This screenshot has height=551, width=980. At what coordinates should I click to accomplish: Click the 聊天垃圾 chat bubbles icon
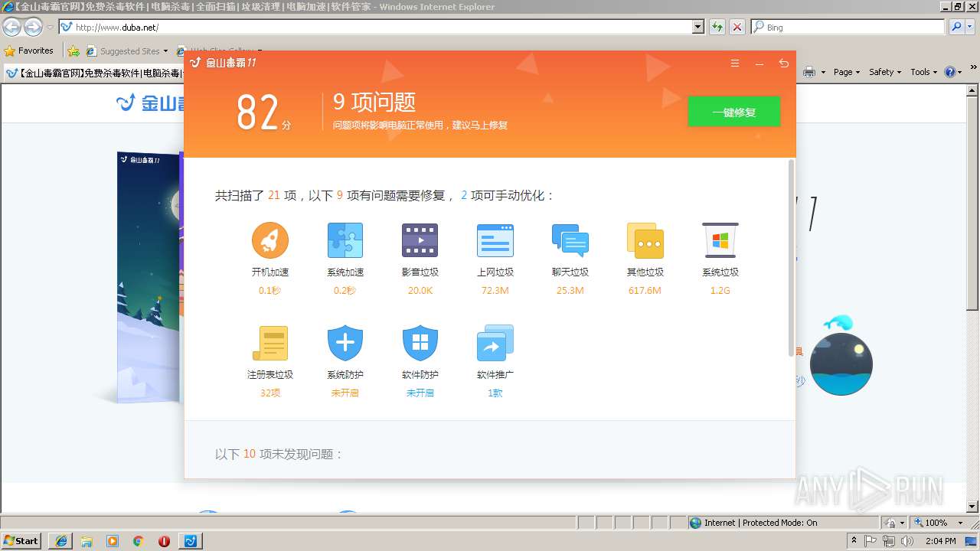click(570, 240)
